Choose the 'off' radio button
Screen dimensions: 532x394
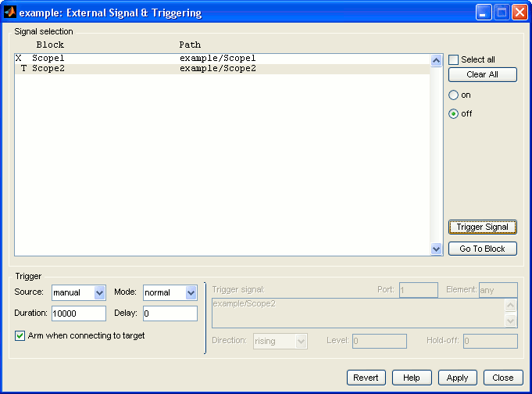(x=454, y=113)
